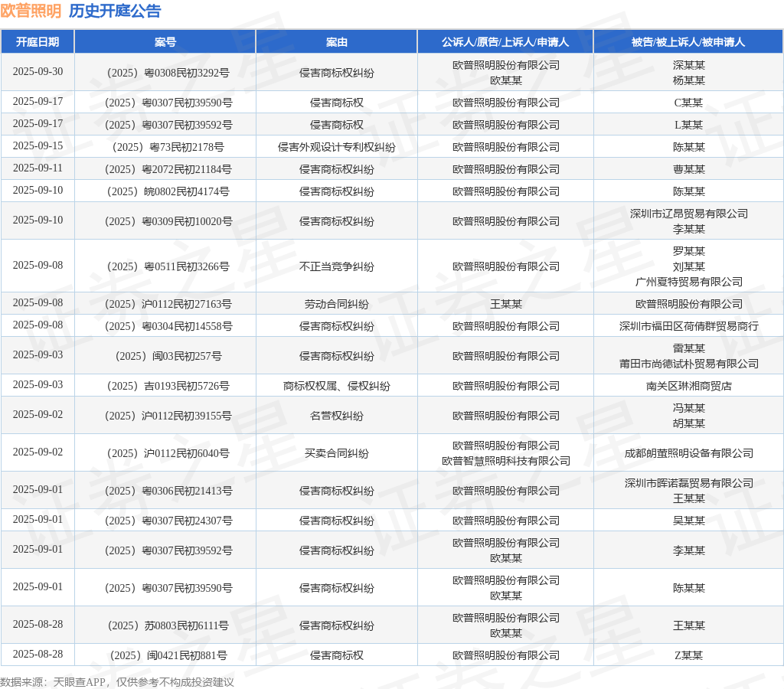784x689 pixels.
Task: Click defendant 深圳市辽昂贸易有限公司
Action: 689,214
